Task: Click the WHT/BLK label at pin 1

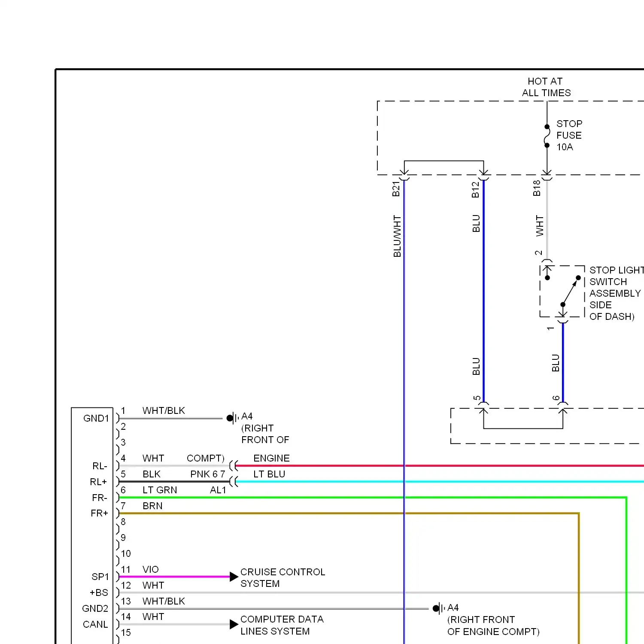Action: point(164,410)
